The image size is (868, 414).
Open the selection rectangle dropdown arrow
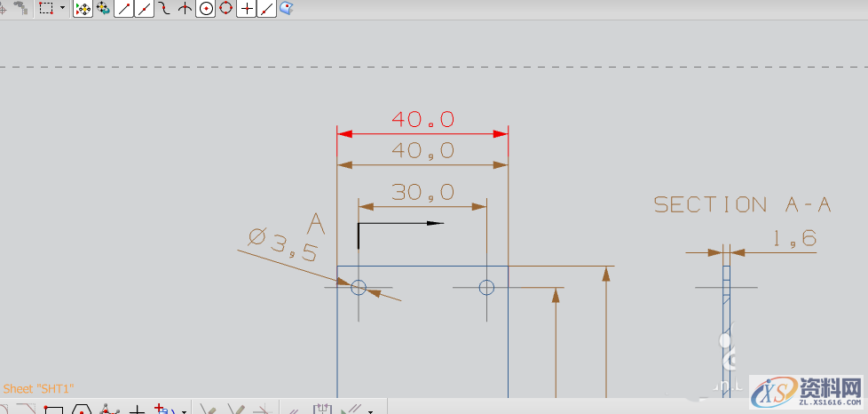click(62, 9)
